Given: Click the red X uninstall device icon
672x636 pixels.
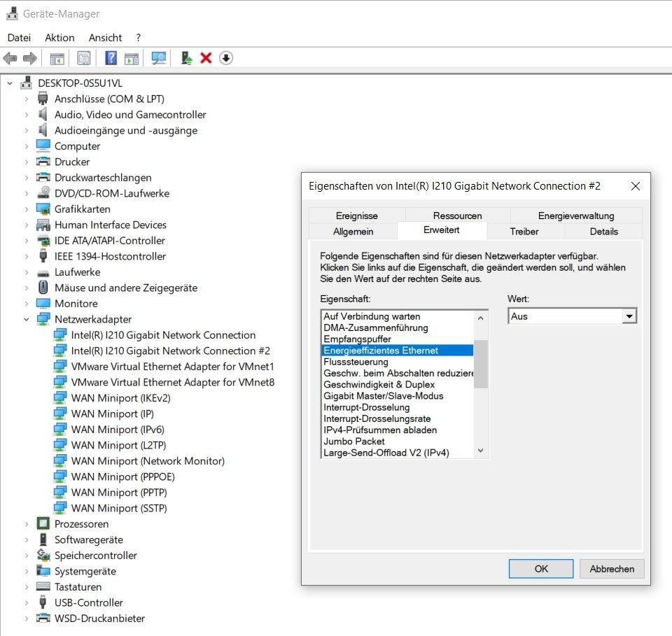Looking at the screenshot, I should (x=206, y=58).
